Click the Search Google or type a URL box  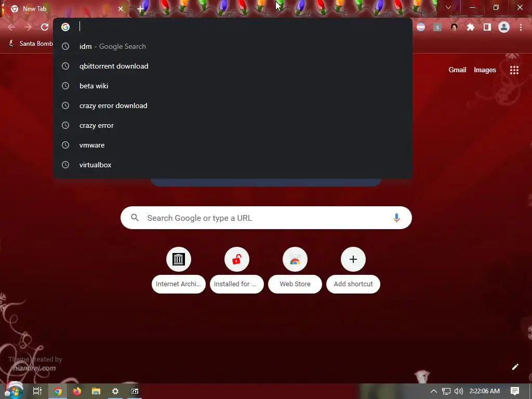point(266,218)
